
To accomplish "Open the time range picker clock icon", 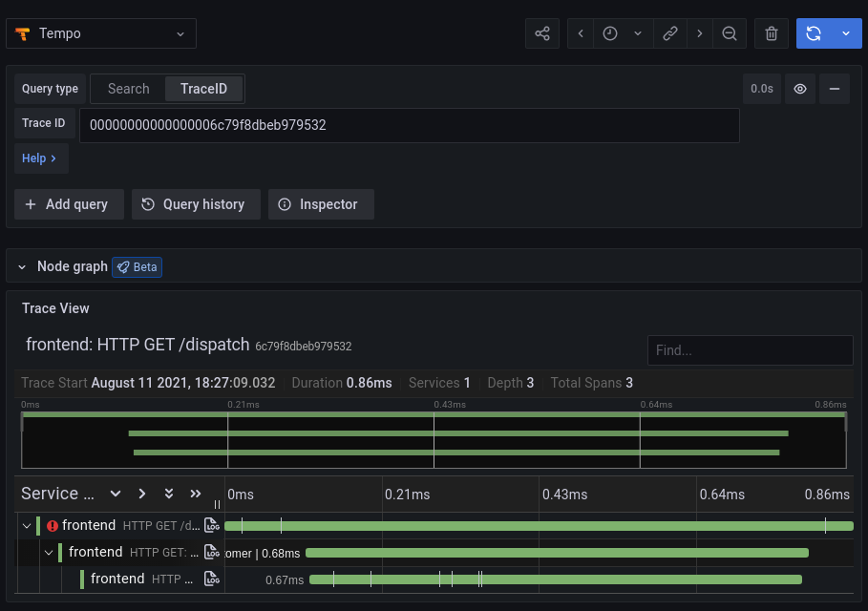I will pyautogui.click(x=610, y=32).
